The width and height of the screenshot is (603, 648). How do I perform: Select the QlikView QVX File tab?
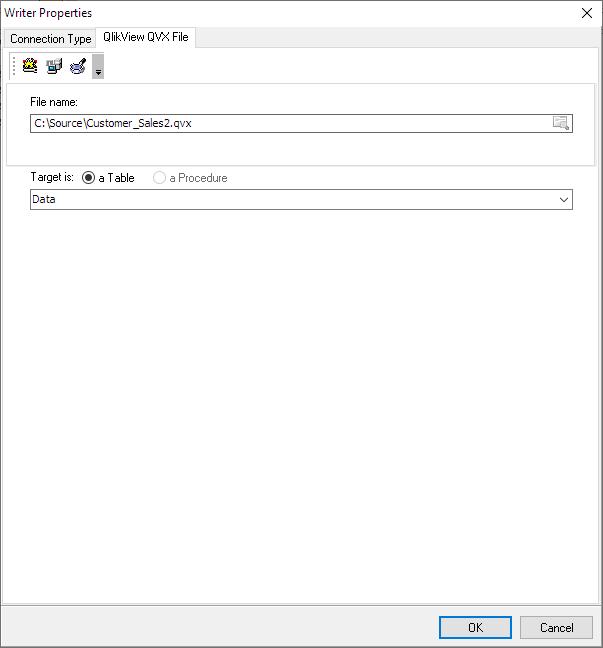pos(145,37)
